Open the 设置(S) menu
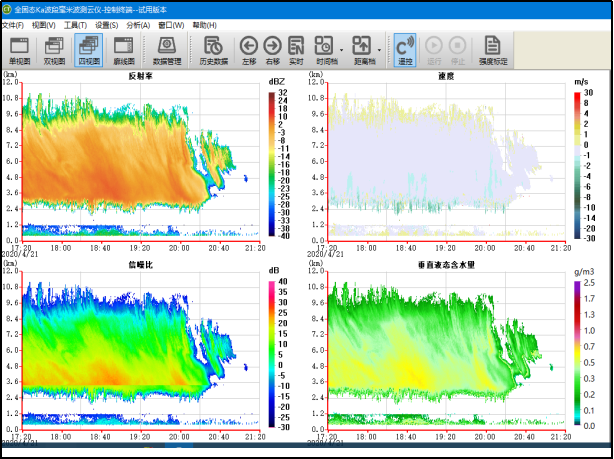The image size is (614, 459). pyautogui.click(x=107, y=25)
